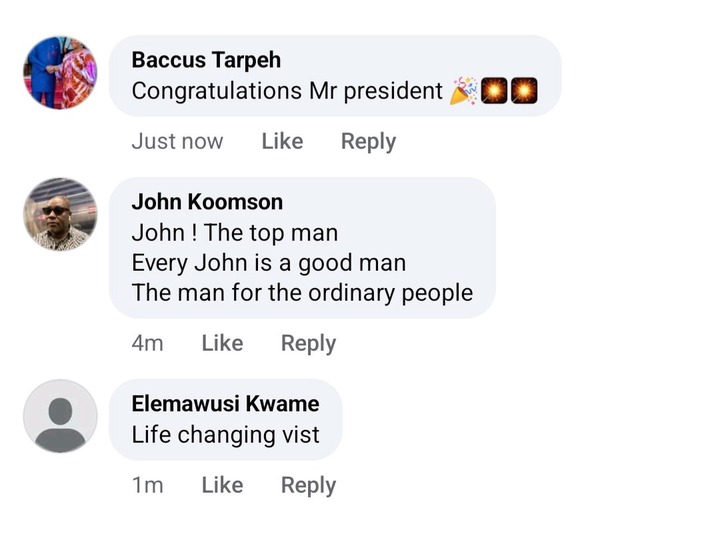Image resolution: width=720 pixels, height=552 pixels.
Task: Click Elemawusi Kwame's default avatar icon
Action: [60, 416]
